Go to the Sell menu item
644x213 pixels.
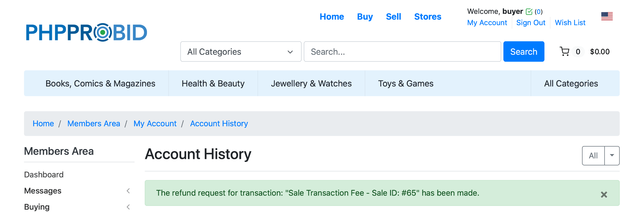coord(393,17)
